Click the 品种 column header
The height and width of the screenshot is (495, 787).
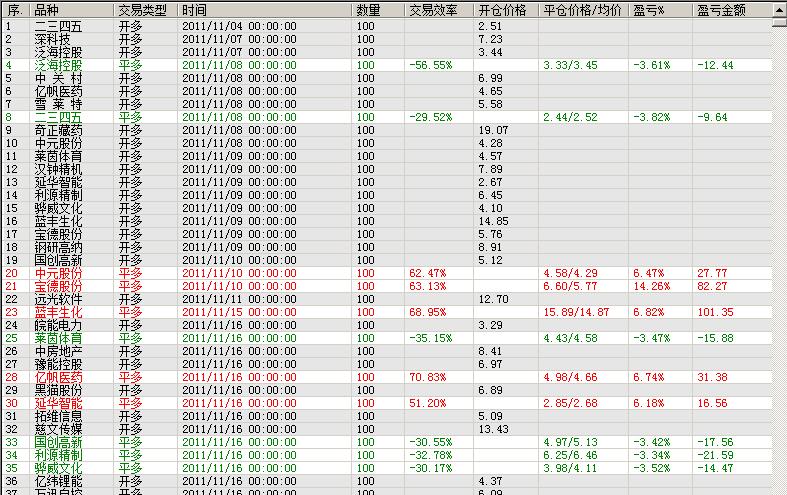tap(72, 10)
